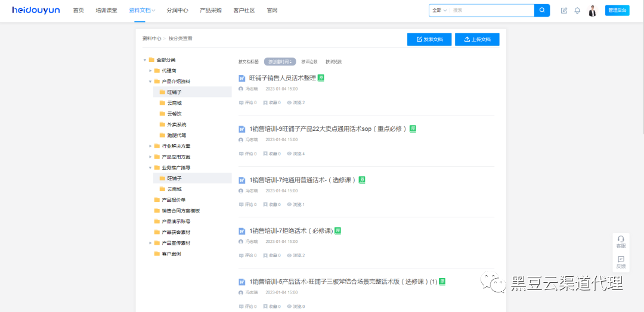Sort documents by 按评论数
The width and height of the screenshot is (644, 312).
tap(309, 62)
